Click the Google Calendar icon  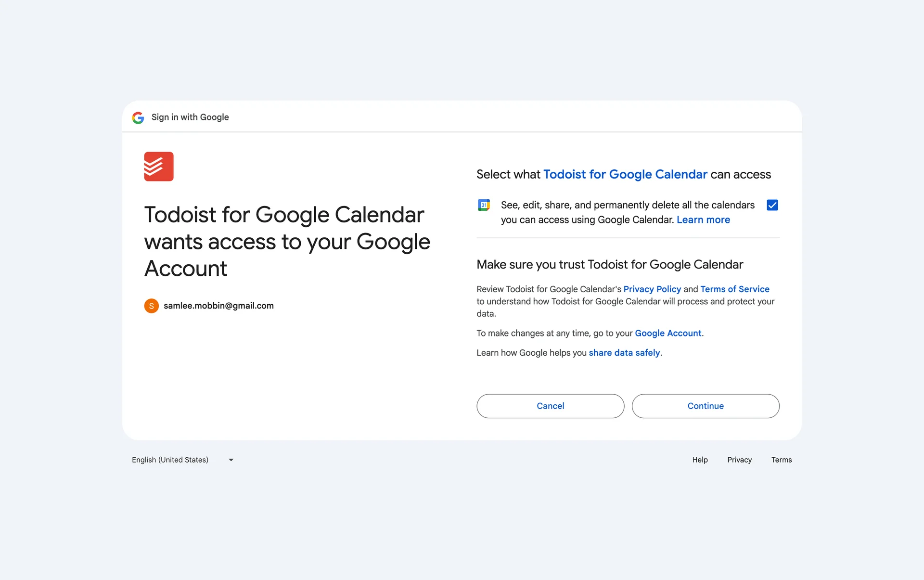click(x=484, y=205)
